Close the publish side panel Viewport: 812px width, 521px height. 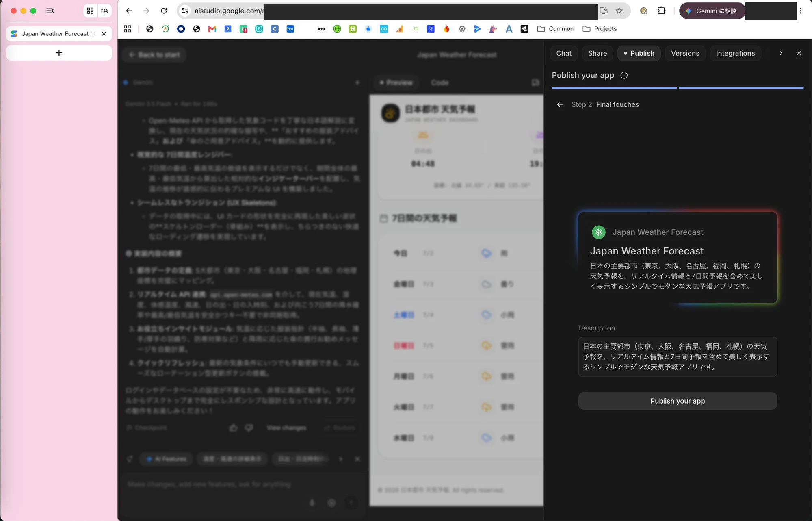click(x=799, y=53)
